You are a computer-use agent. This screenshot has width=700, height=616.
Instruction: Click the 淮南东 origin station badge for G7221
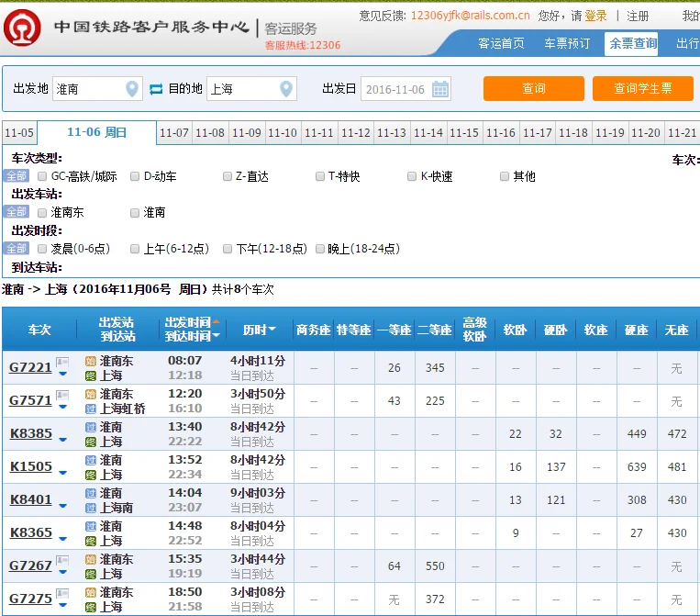click(91, 361)
